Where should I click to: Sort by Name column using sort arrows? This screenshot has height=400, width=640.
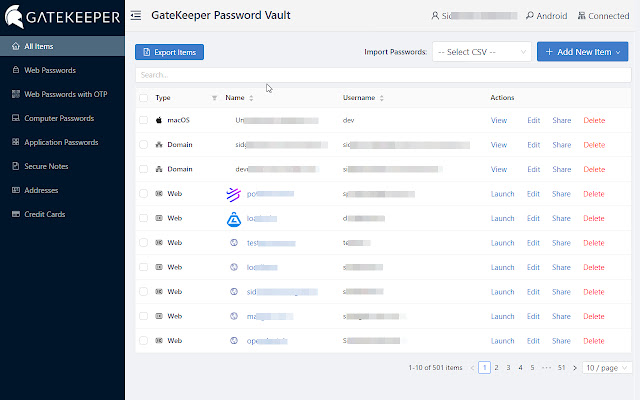(x=251, y=98)
